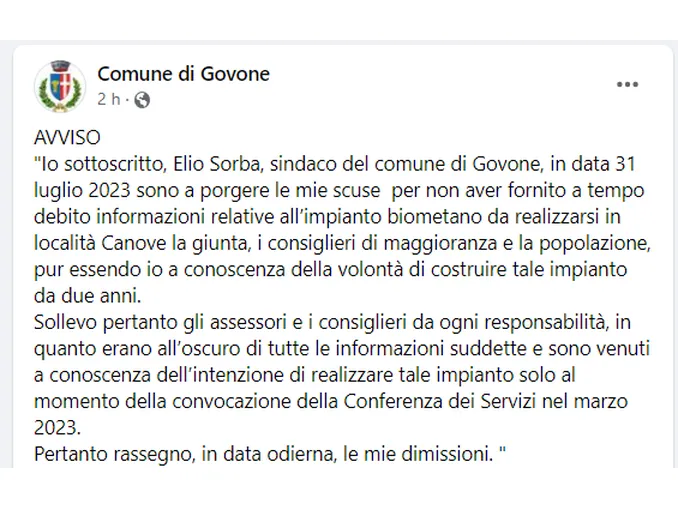Open the post's "2 h" timestamp link
Image resolution: width=678 pixels, height=509 pixels.
click(x=109, y=99)
